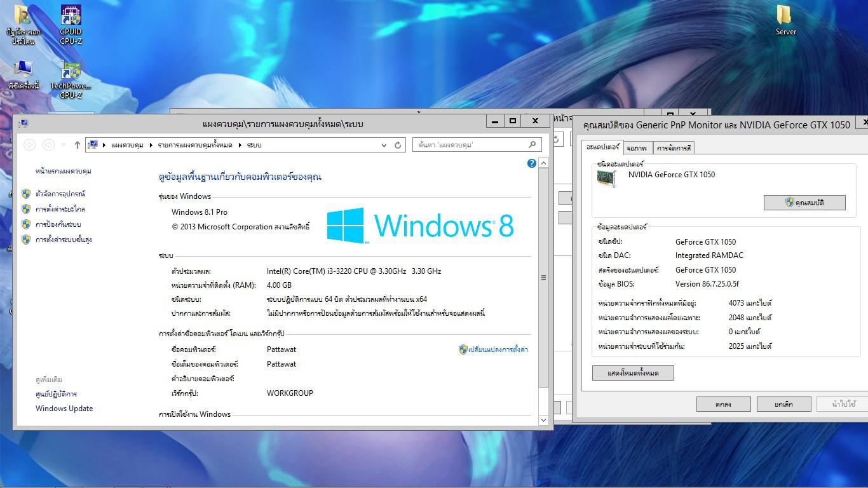
Task: Open the CPUID CPU-Z desktop shortcut
Action: click(x=71, y=25)
